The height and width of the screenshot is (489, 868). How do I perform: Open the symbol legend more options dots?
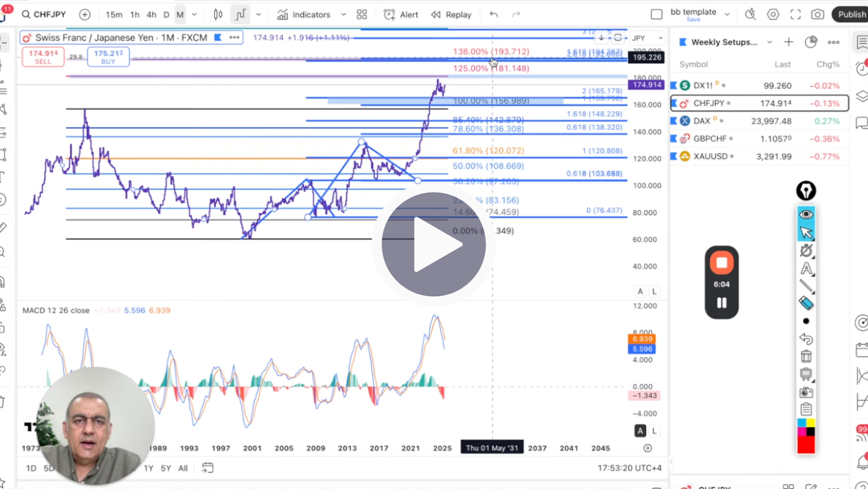234,37
